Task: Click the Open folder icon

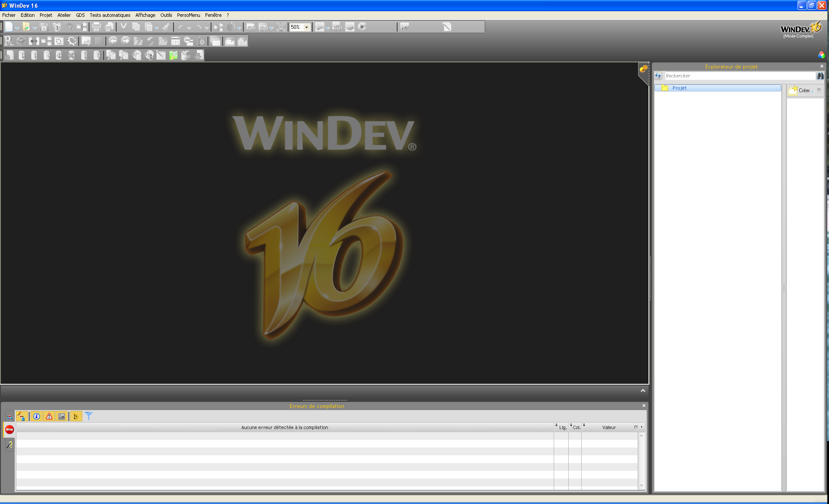Action: [26, 27]
